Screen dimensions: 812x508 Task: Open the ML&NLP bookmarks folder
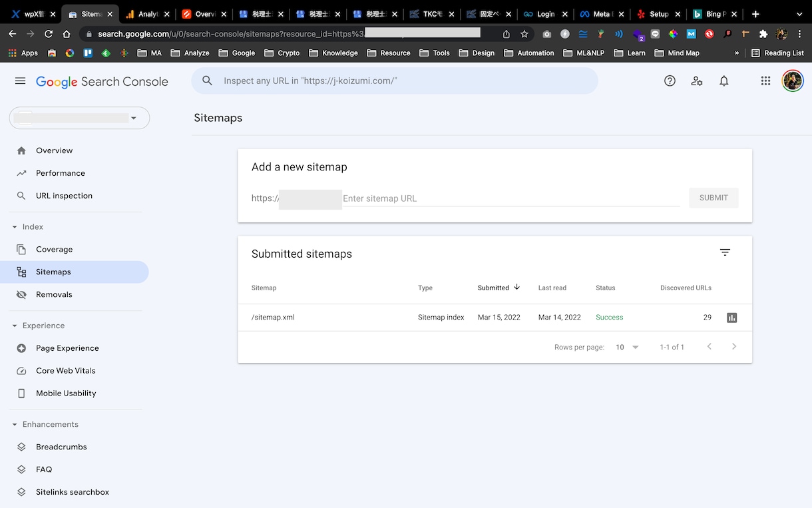pos(583,53)
